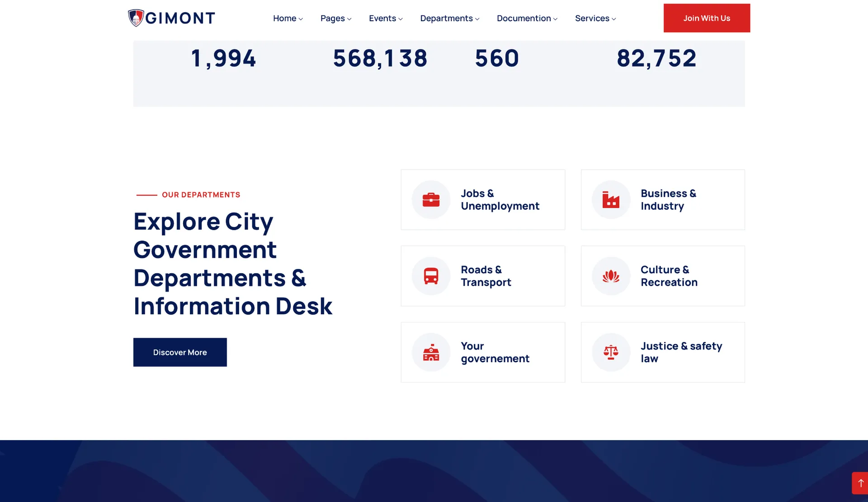This screenshot has width=868, height=502.
Task: Click the lotus icon for Culture & Recreation
Action: pos(611,276)
